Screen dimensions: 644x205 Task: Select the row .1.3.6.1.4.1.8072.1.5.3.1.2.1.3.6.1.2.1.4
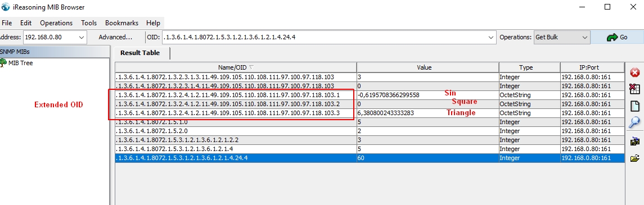coord(370,149)
